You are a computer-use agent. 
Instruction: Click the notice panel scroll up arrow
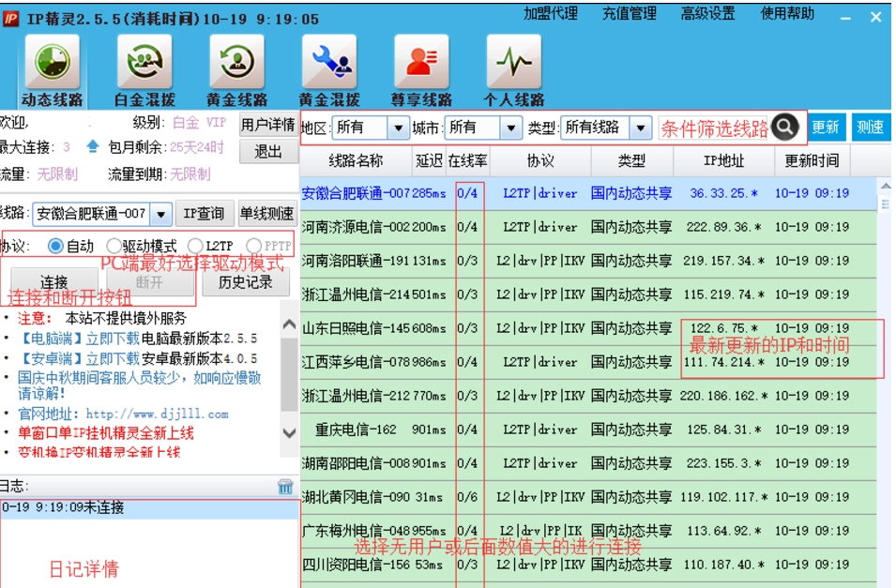pyautogui.click(x=290, y=324)
